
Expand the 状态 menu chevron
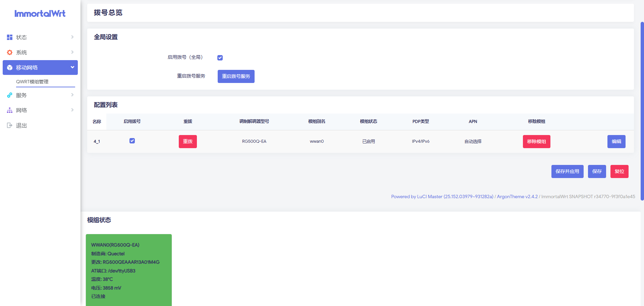point(72,37)
